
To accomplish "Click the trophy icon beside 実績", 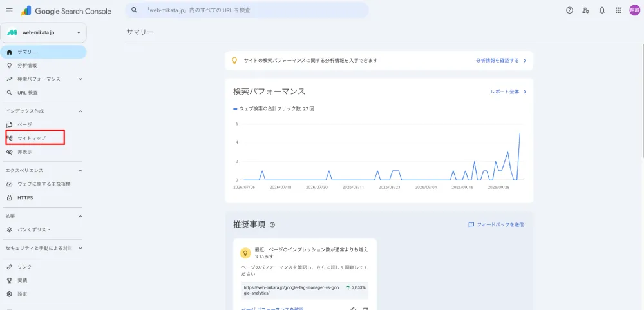I will pos(10,280).
